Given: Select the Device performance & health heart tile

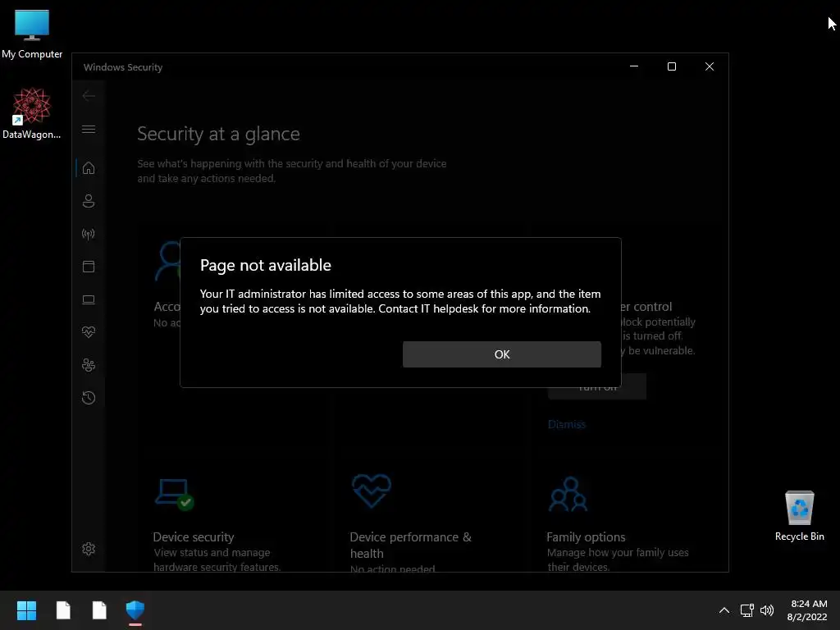Looking at the screenshot, I should (x=372, y=491).
